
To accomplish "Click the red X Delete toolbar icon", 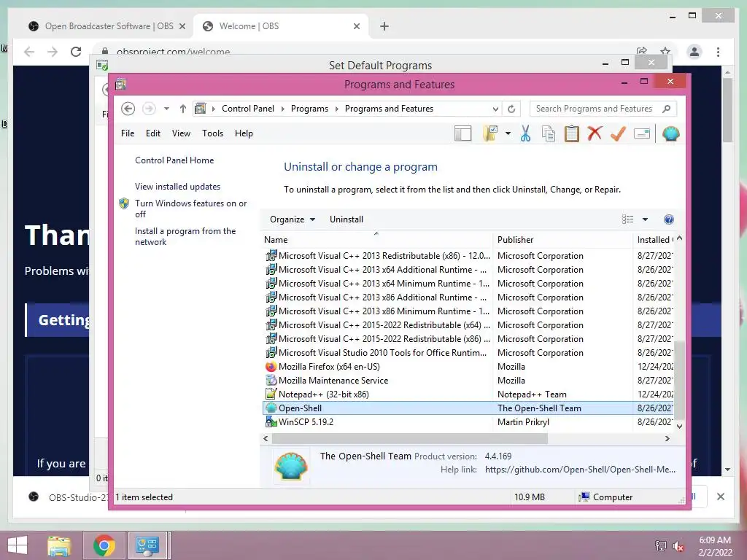I will 595,133.
